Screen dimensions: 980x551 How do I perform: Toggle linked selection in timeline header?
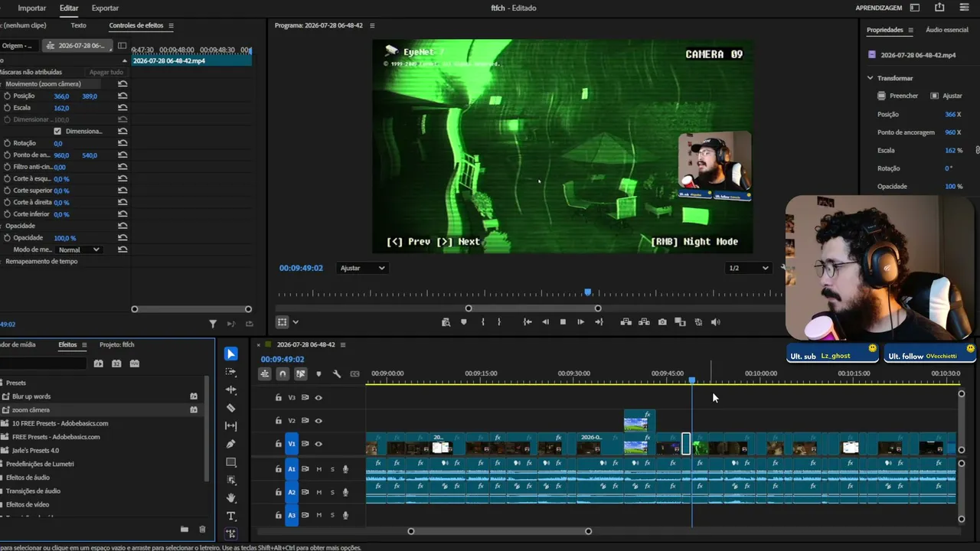300,373
